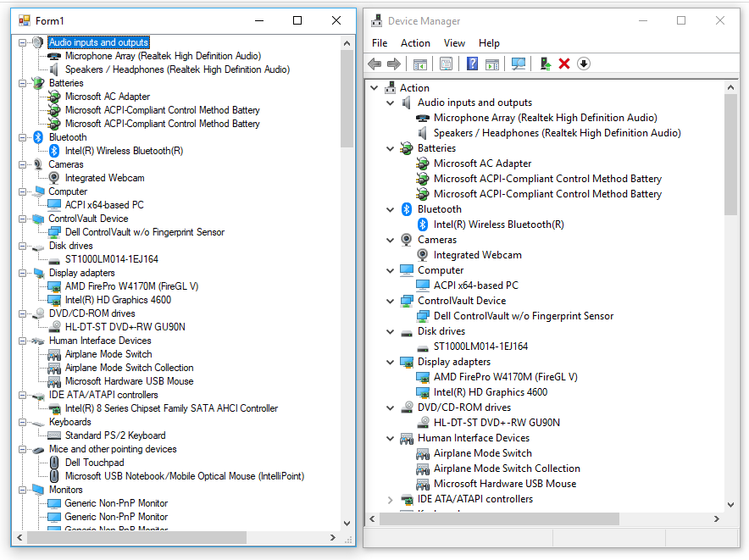Open the File menu

click(x=380, y=43)
